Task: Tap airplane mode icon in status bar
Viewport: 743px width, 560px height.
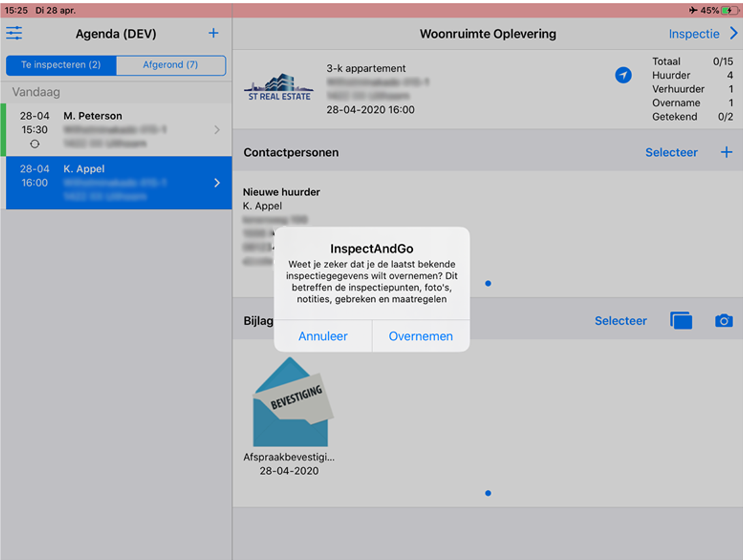Action: [x=693, y=10]
